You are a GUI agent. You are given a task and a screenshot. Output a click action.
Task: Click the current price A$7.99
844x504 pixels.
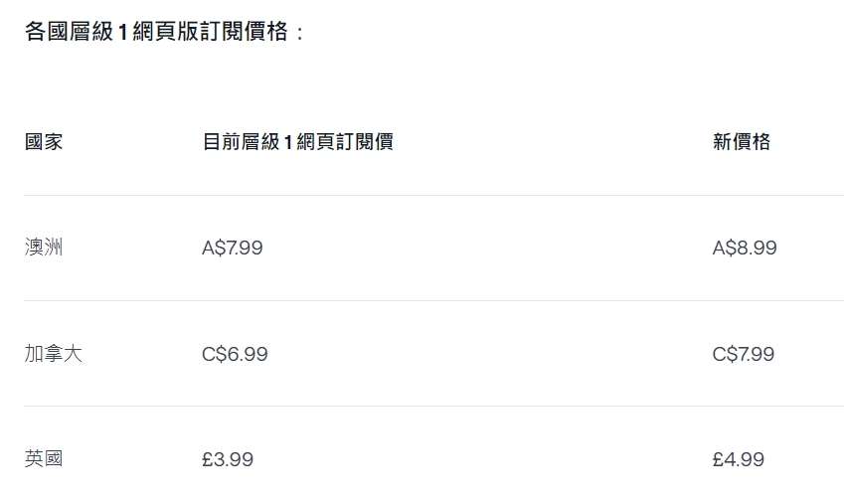(233, 248)
